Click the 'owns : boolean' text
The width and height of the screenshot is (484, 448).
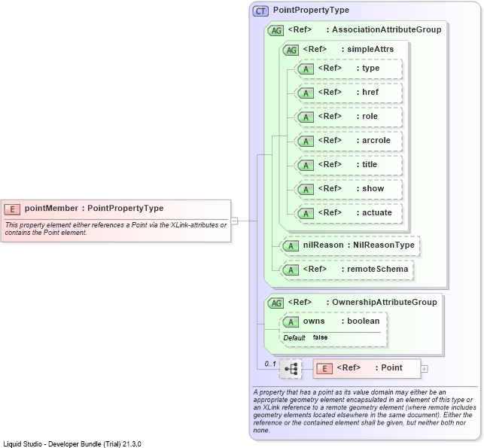tap(341, 321)
